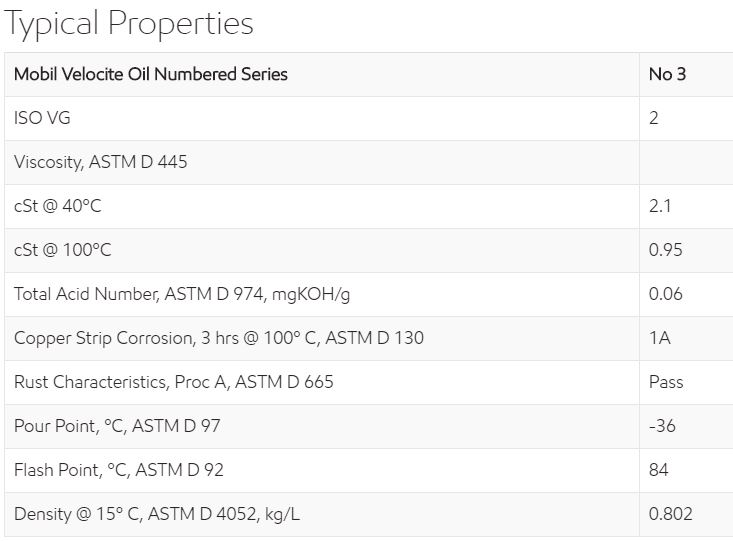Select the Mobil Velocite Oil Numbered Series header cell
The image size is (733, 541).
click(x=150, y=74)
